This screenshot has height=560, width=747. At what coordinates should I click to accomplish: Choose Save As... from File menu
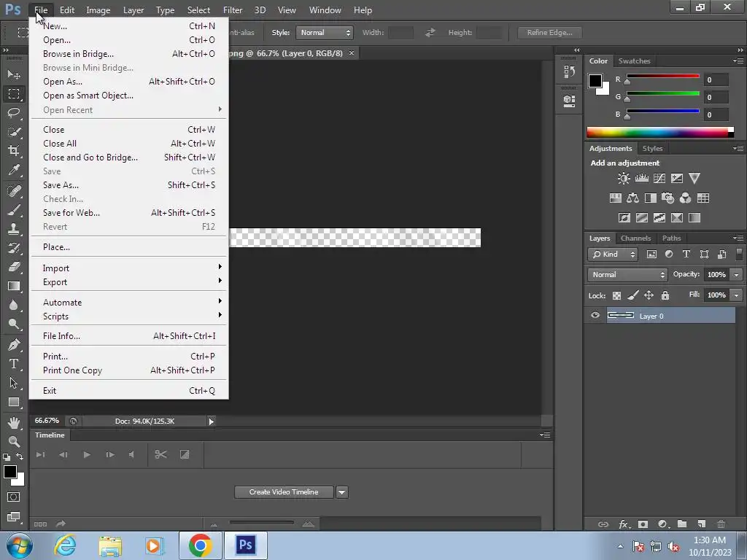(128, 184)
